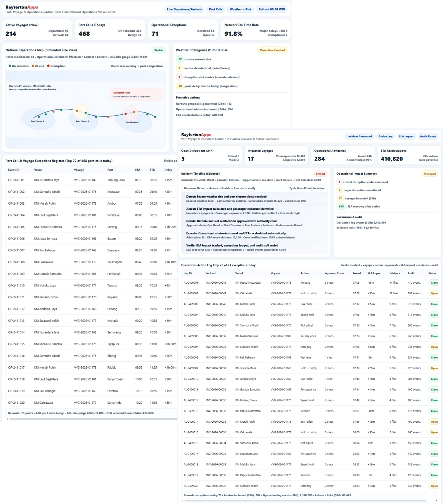Click the Port Cluster B circle marker
Screen dimensions: 443x504
pyautogui.click(x=80, y=112)
